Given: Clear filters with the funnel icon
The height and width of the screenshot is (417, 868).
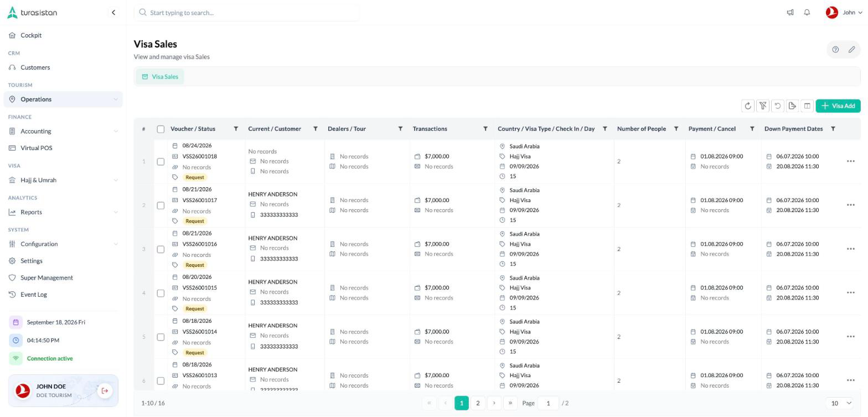Looking at the screenshot, I should (763, 106).
